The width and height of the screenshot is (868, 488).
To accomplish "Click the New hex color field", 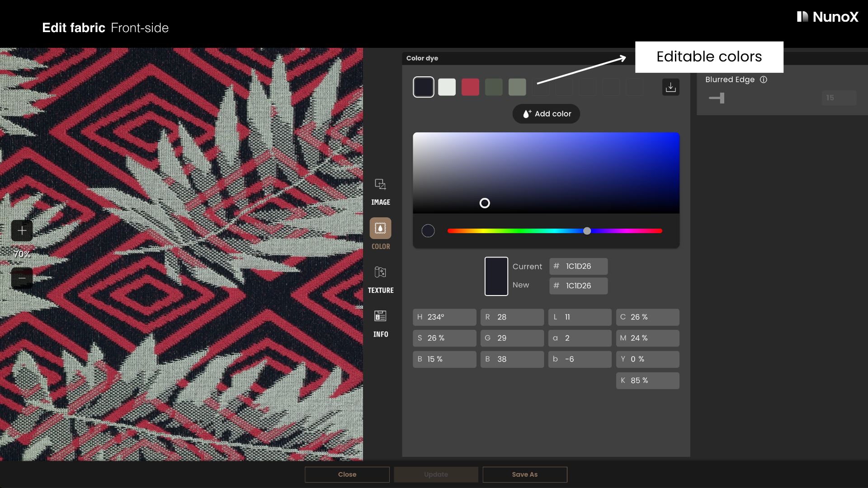I will (x=578, y=286).
